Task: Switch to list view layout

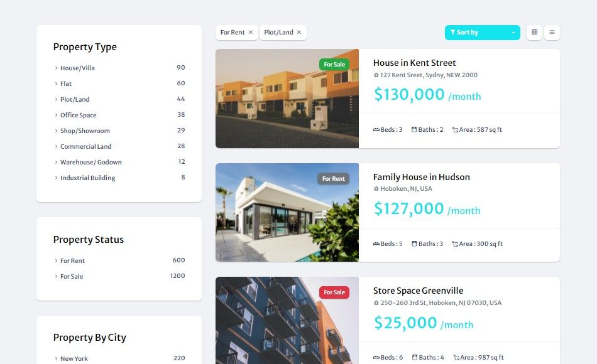Action: (552, 33)
